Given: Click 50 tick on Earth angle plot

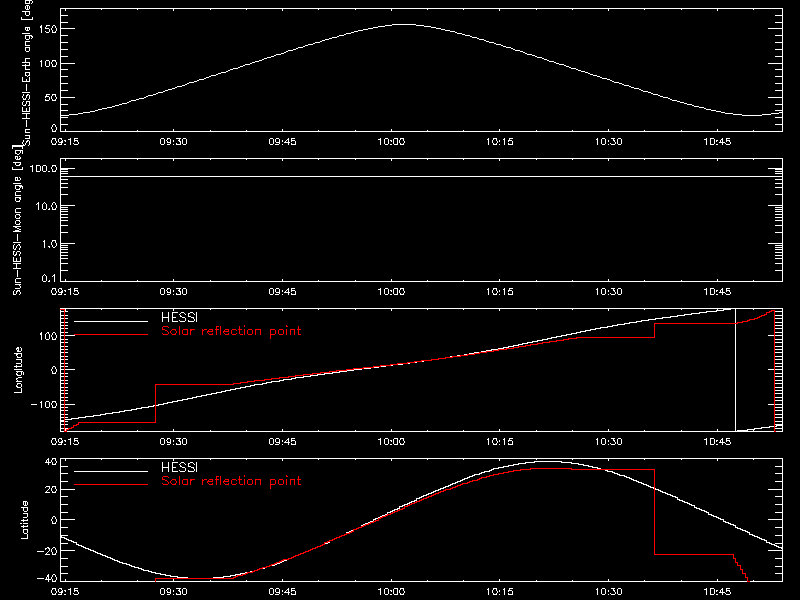Looking at the screenshot, I should [x=51, y=98].
